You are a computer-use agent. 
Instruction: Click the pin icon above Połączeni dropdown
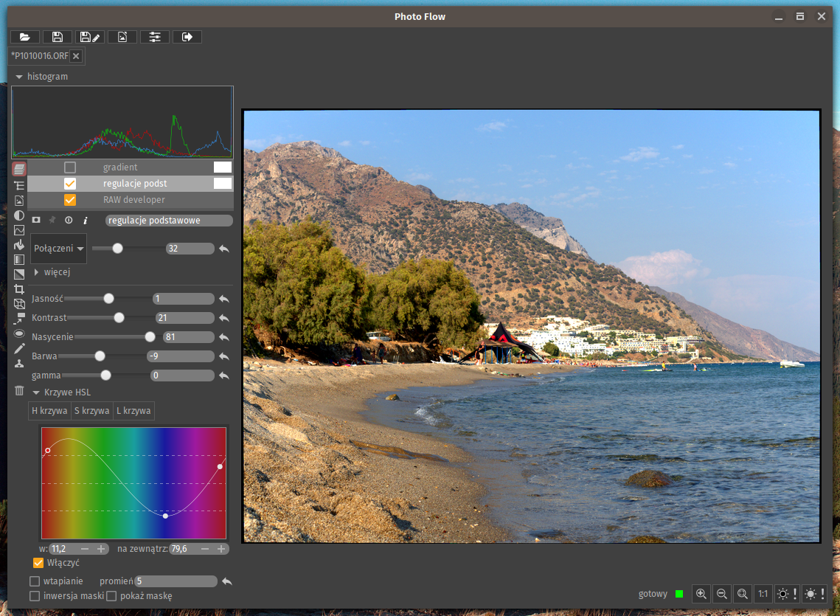pos(52,220)
